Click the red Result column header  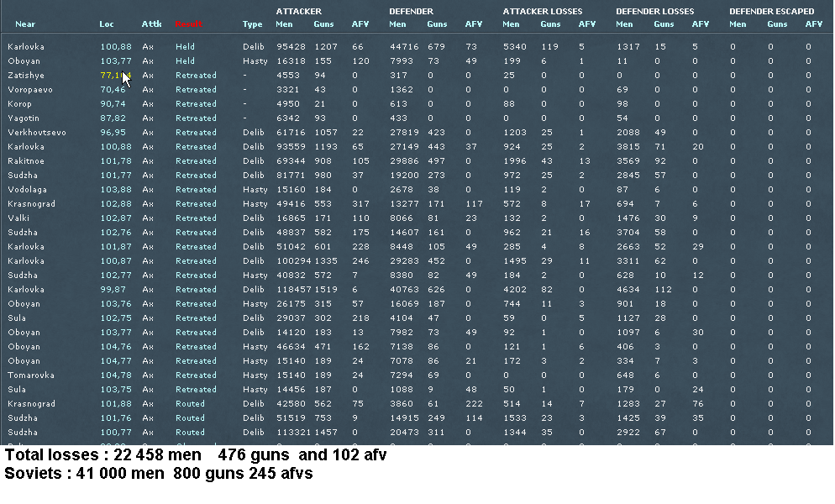pos(188,24)
